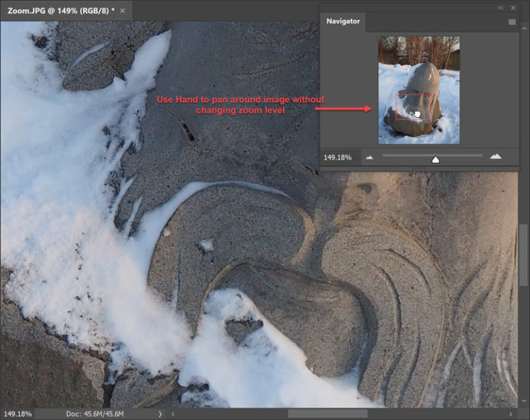Click the trees in the Navigator thumbnail
The width and height of the screenshot is (530, 420).
(x=414, y=48)
